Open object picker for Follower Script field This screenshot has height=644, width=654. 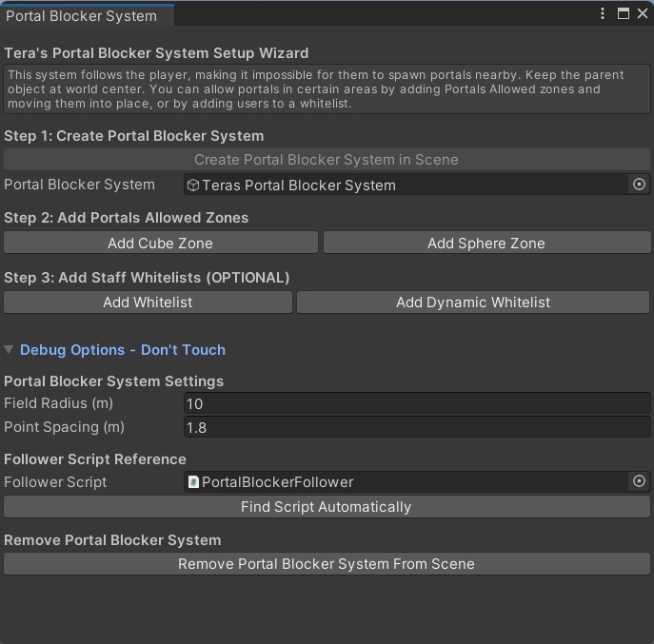[x=640, y=482]
